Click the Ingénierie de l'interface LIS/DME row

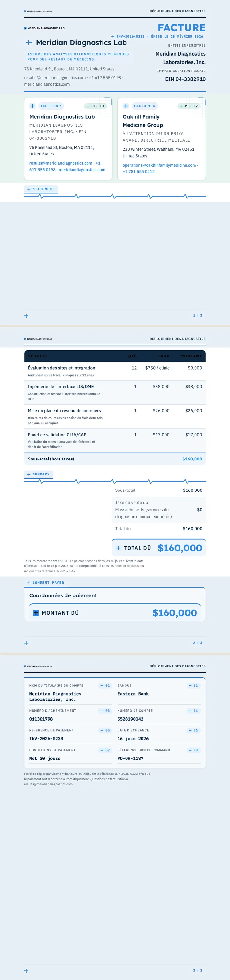pyautogui.click(x=115, y=393)
